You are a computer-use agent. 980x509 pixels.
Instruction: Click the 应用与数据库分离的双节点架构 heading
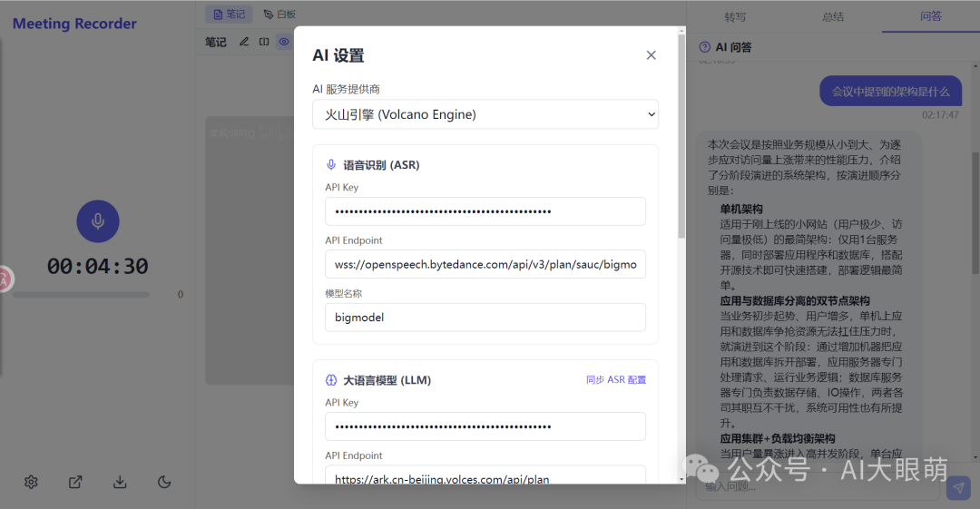click(795, 301)
